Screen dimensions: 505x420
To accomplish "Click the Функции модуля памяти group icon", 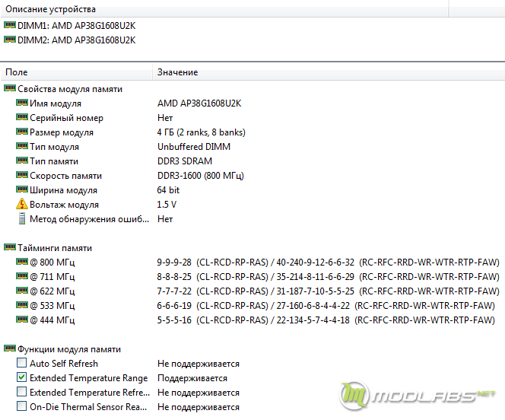I will click(x=10, y=348).
